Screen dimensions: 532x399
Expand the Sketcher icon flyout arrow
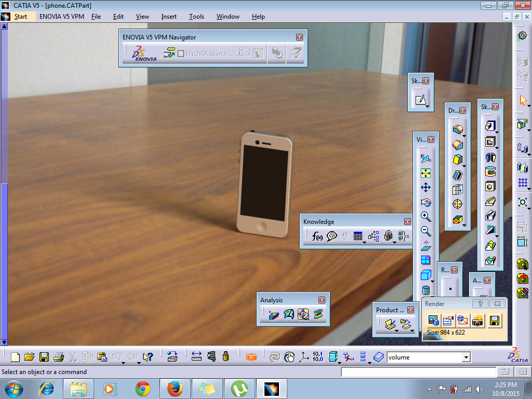click(x=427, y=107)
